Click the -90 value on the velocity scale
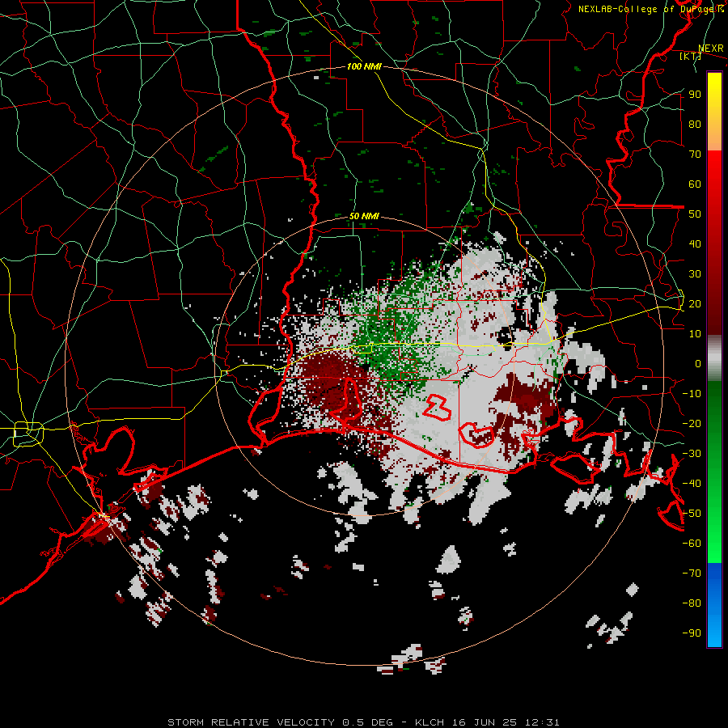 (692, 633)
